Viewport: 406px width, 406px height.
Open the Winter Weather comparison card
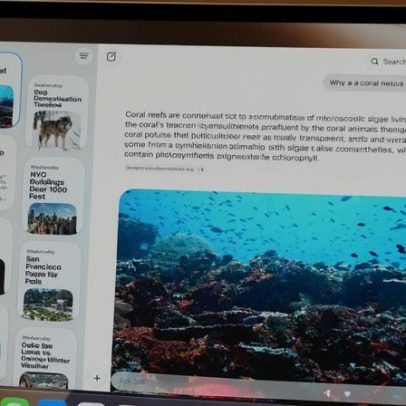coord(45,359)
